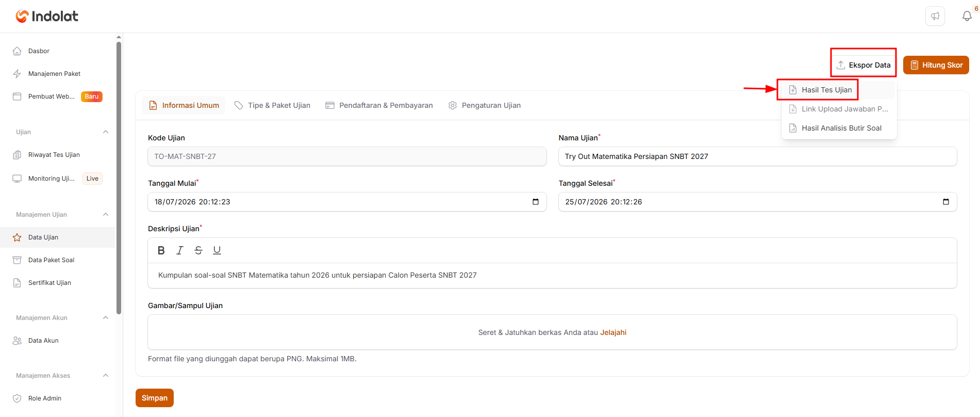Click the Tipe & Paket Ujian tag icon
This screenshot has height=417, width=980.
tap(239, 105)
